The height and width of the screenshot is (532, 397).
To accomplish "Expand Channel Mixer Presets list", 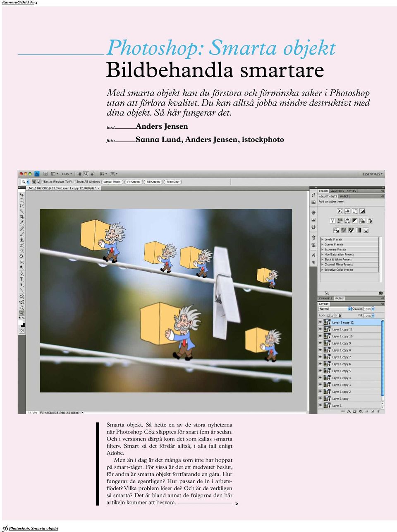I will click(323, 265).
